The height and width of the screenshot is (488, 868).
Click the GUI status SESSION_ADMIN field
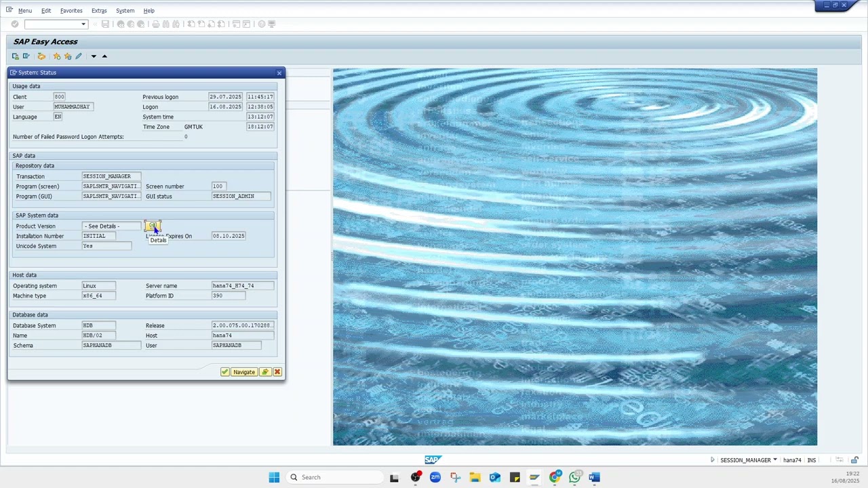(x=241, y=196)
